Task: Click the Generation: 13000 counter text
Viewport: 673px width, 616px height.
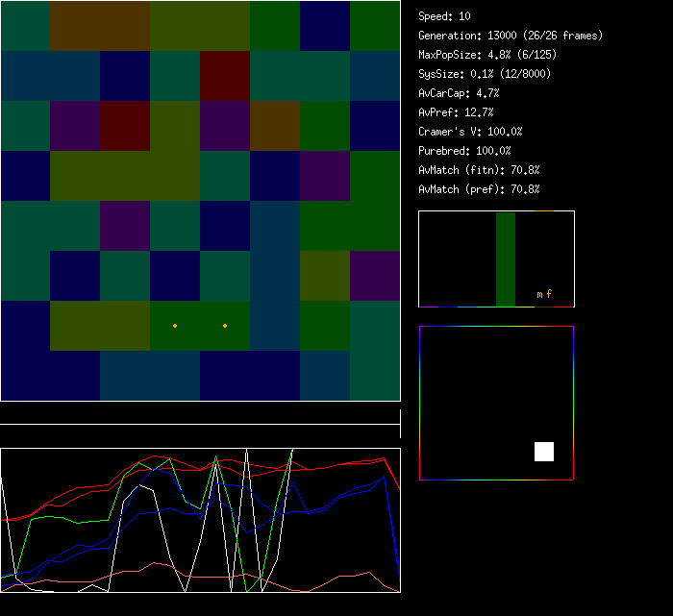Action: pos(511,36)
